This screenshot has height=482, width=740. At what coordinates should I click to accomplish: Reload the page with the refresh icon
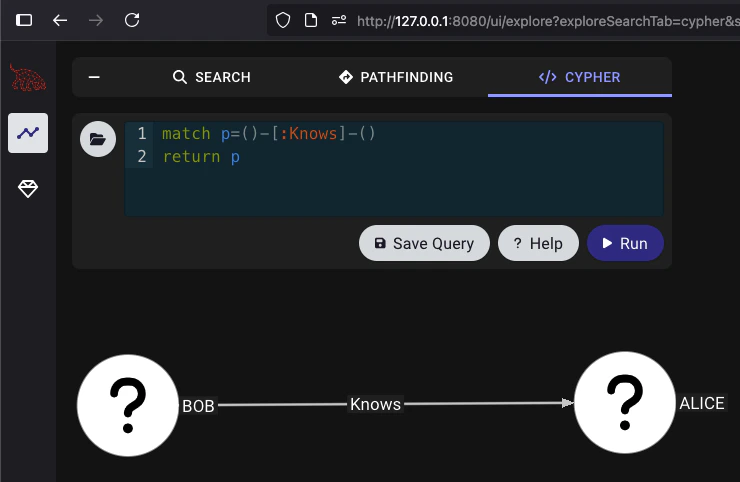(132, 20)
